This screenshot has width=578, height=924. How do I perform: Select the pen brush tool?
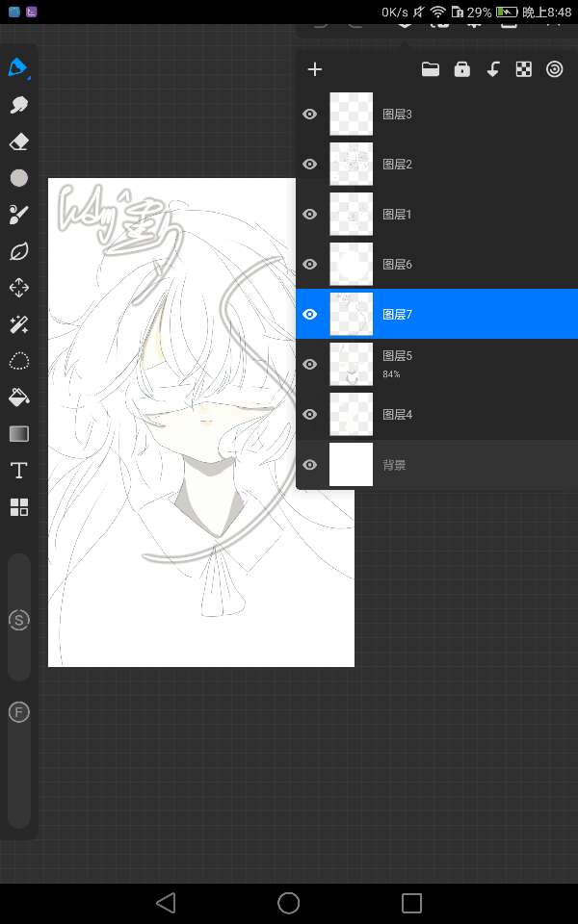click(x=18, y=67)
